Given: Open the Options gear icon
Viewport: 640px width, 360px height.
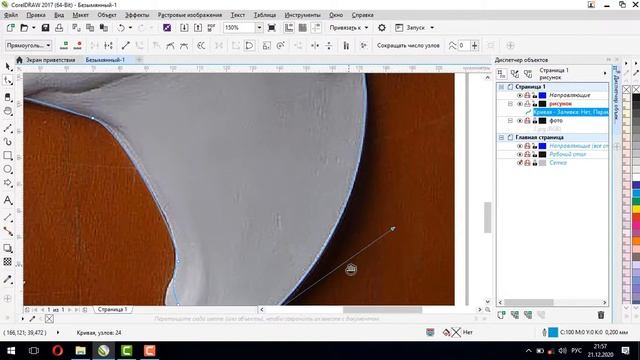Looking at the screenshot, I should (x=382, y=28).
